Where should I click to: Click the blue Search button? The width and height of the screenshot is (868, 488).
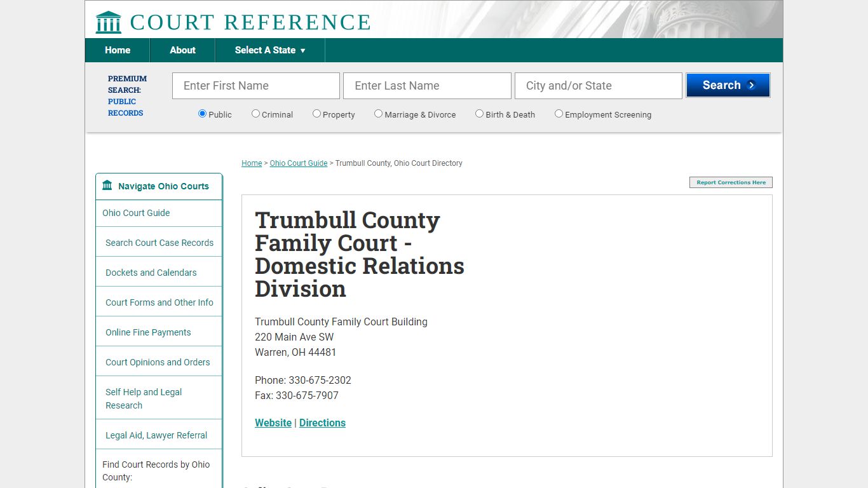pos(728,85)
